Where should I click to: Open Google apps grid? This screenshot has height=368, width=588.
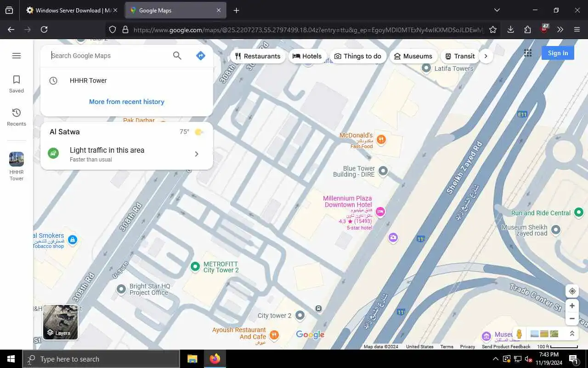click(528, 53)
